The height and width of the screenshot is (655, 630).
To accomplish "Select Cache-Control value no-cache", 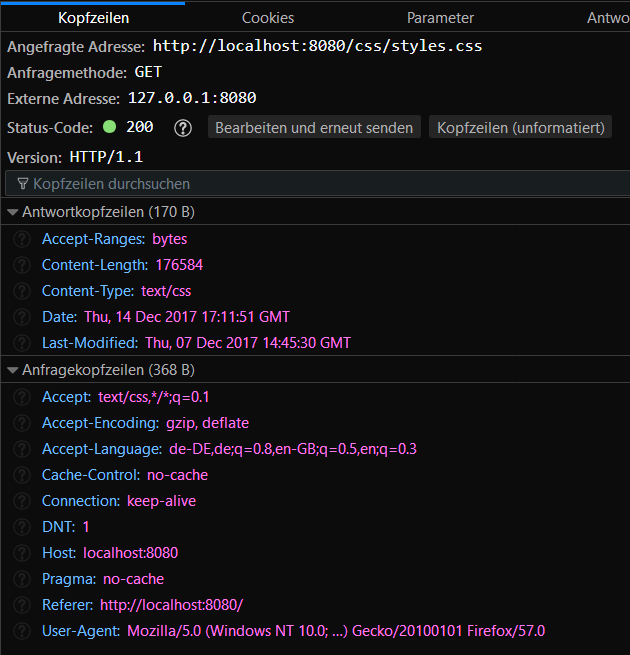I will pos(178,475).
